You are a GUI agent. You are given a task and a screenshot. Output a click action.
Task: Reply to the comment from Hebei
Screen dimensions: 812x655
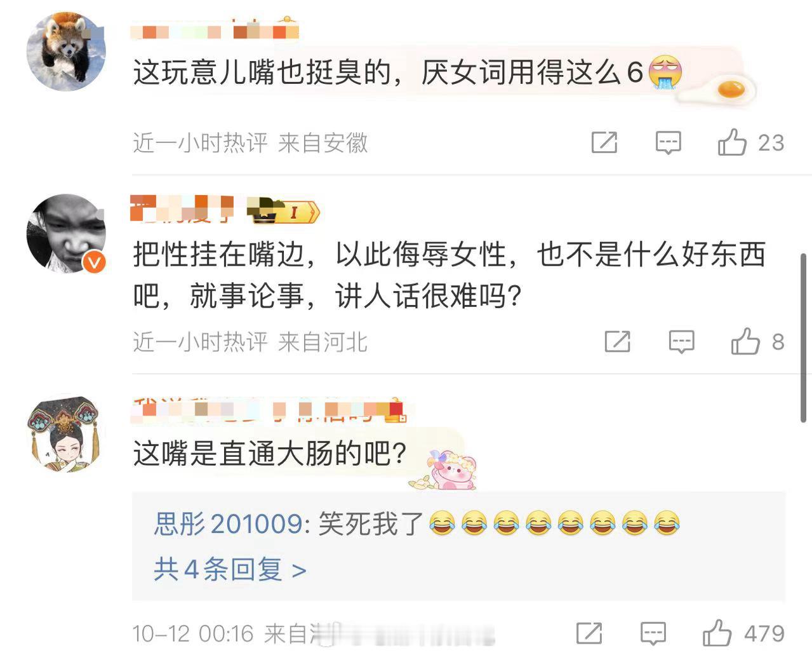point(681,342)
